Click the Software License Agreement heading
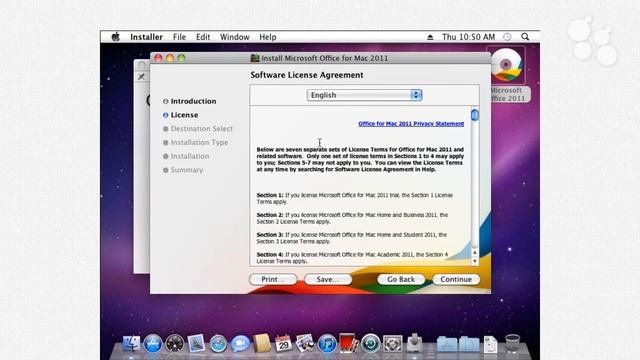640x360 pixels. point(307,75)
